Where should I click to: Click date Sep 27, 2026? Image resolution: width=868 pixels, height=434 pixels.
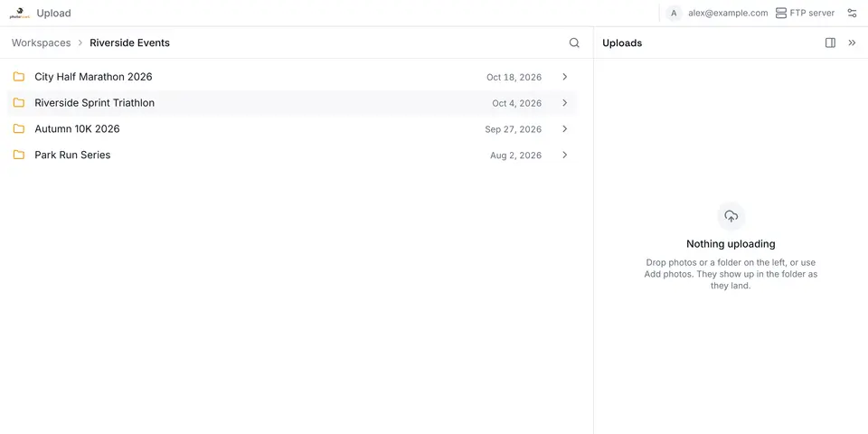pyautogui.click(x=514, y=129)
